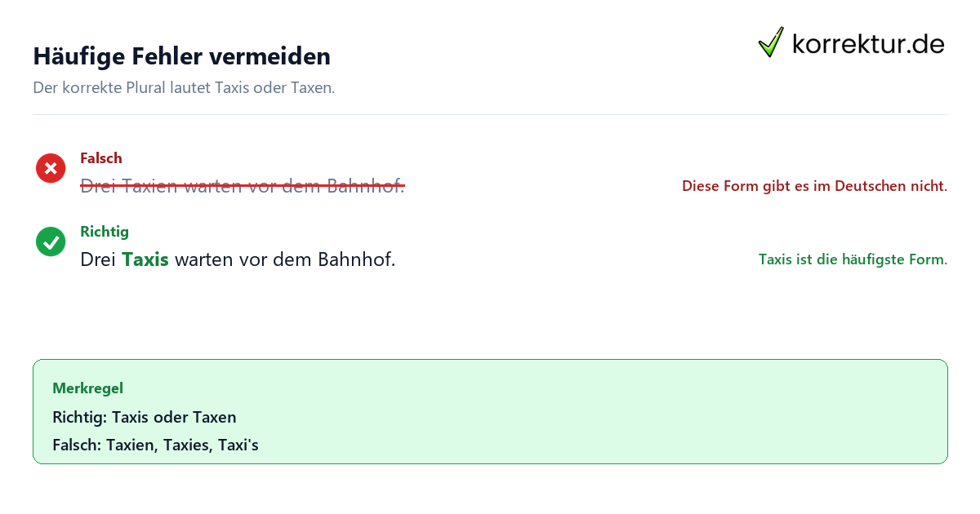The image size is (980, 514).
Task: Click the red X error icon
Action: pyautogui.click(x=51, y=168)
